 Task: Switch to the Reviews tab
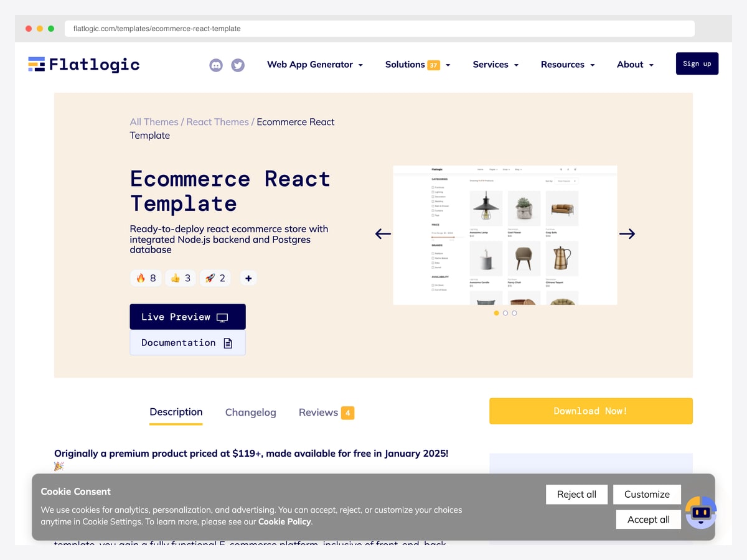pyautogui.click(x=326, y=413)
